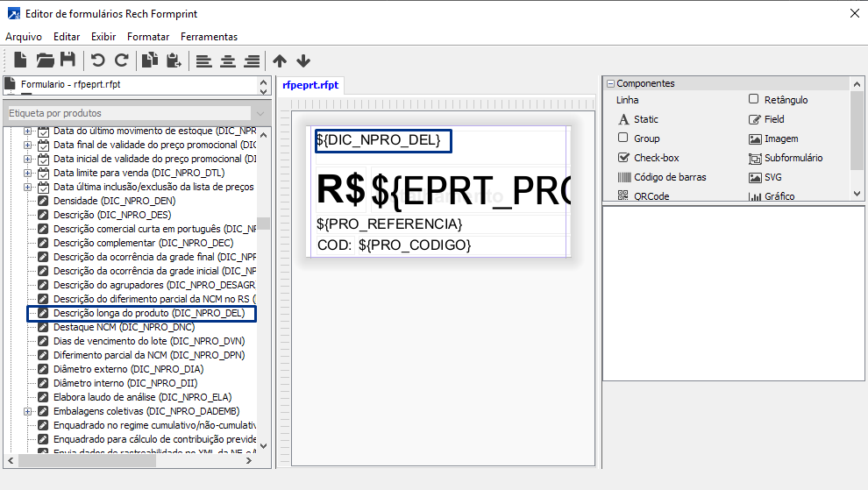The image size is (868, 490).
Task: Undo the last action via toolbar
Action: point(97,60)
